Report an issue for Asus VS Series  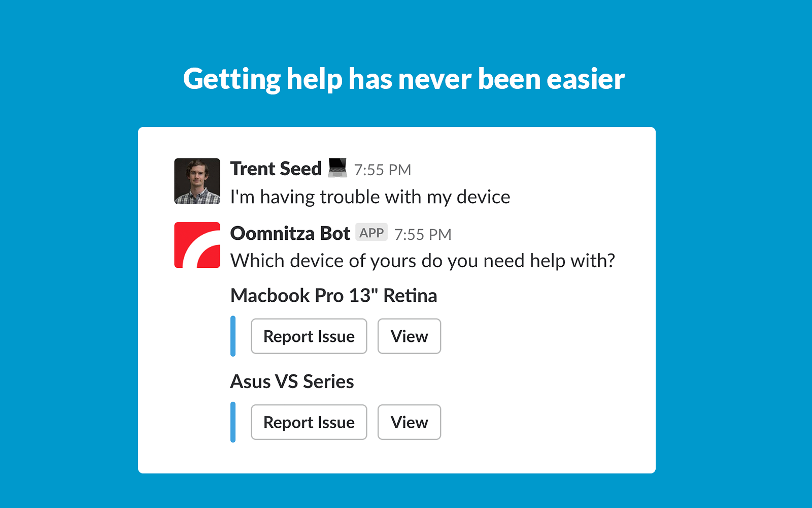(309, 422)
